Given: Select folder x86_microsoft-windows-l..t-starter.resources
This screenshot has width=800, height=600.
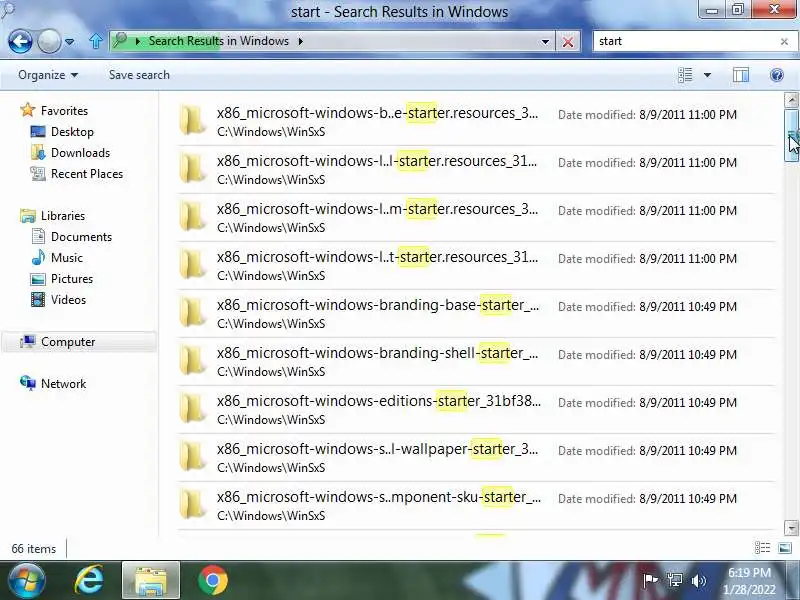Looking at the screenshot, I should (476, 265).
